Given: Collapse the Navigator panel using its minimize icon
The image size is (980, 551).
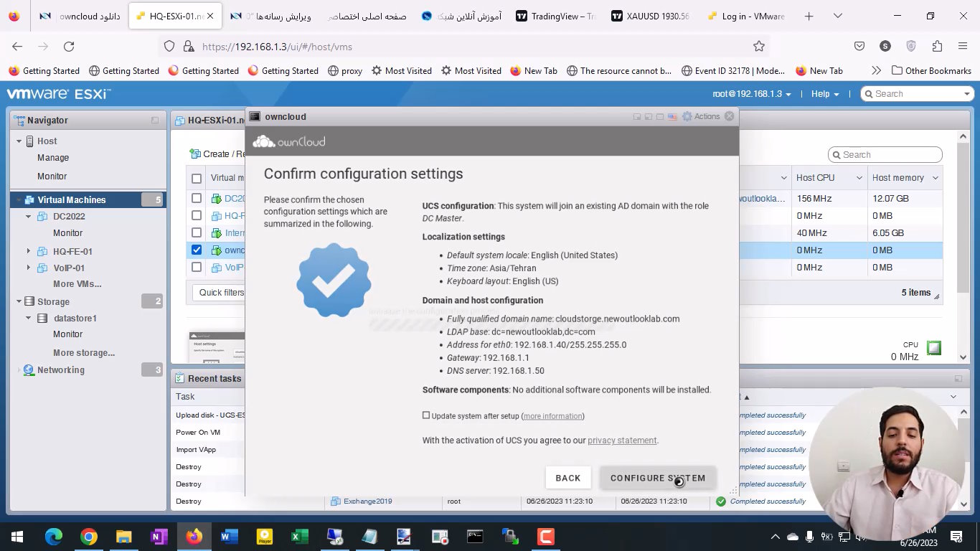Looking at the screenshot, I should click(x=155, y=121).
